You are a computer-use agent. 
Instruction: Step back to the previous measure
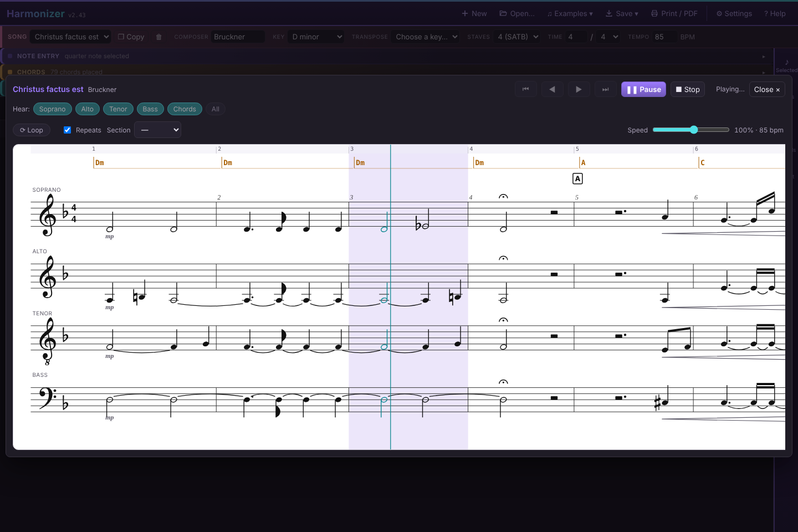(552, 89)
